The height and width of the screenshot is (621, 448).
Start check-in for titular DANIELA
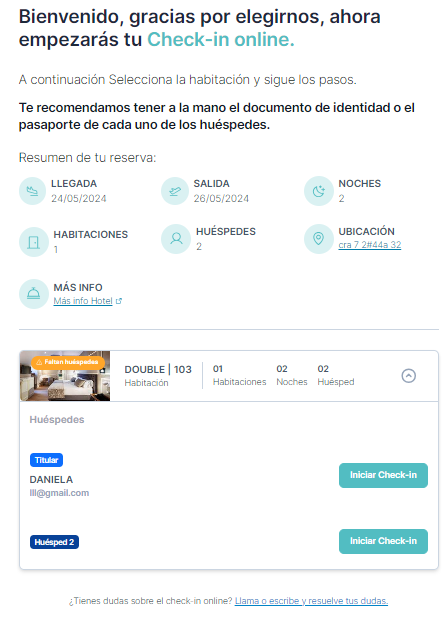[x=383, y=475]
